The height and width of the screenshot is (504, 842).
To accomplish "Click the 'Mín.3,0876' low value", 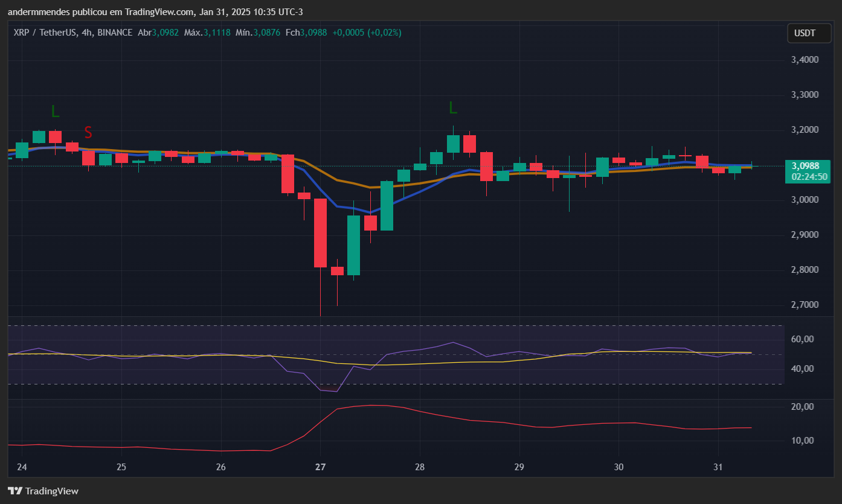I will pos(258,33).
